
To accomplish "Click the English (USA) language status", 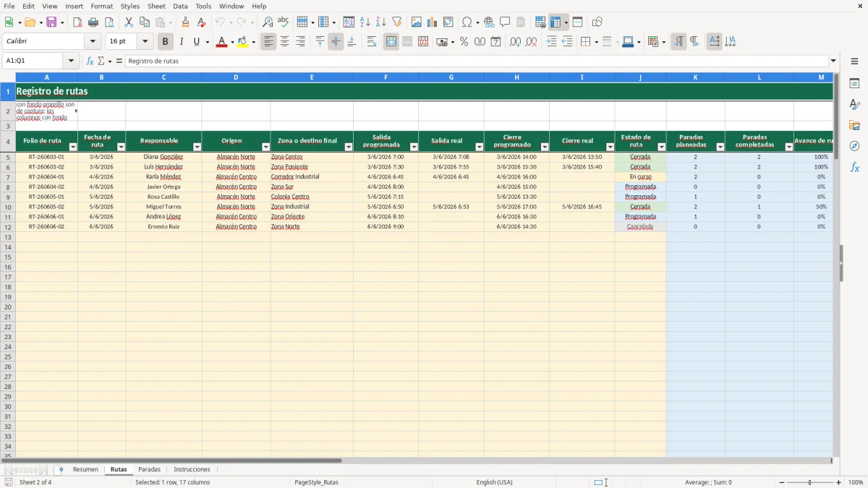I will [494, 482].
